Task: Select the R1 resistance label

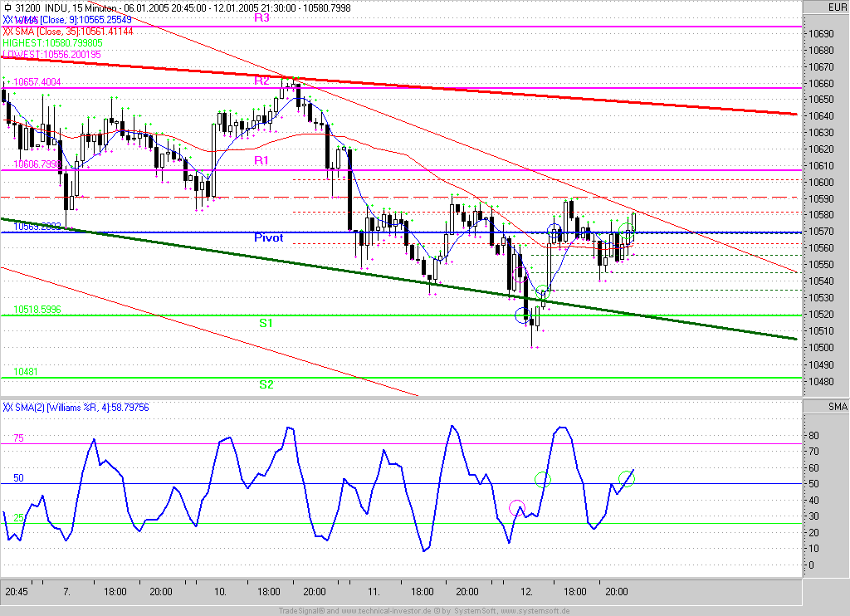Action: click(x=261, y=159)
